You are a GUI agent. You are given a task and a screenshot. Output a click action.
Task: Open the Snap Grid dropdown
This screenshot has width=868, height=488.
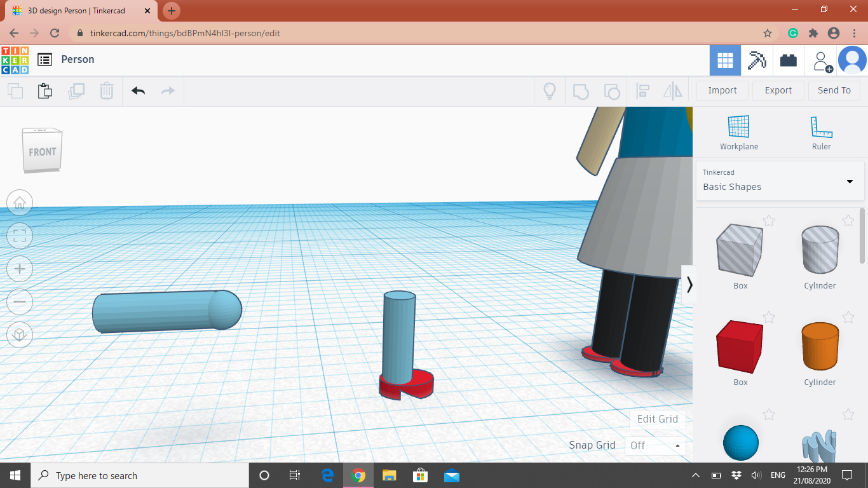click(x=655, y=445)
